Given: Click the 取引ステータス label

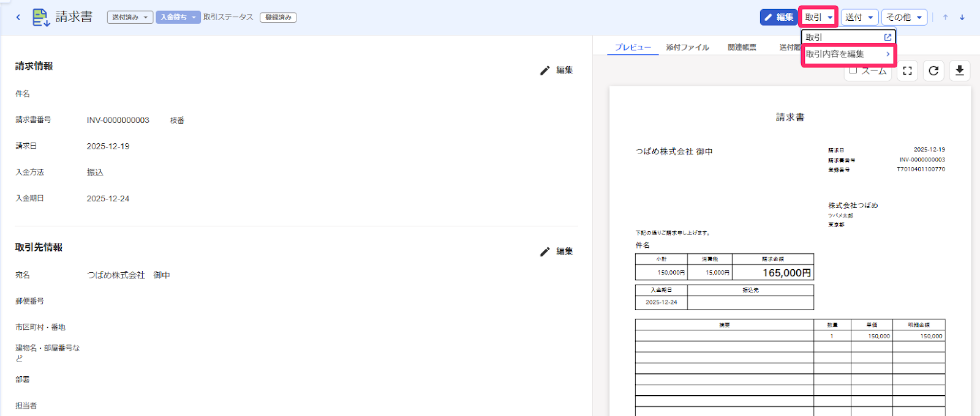Looking at the screenshot, I should 228,17.
